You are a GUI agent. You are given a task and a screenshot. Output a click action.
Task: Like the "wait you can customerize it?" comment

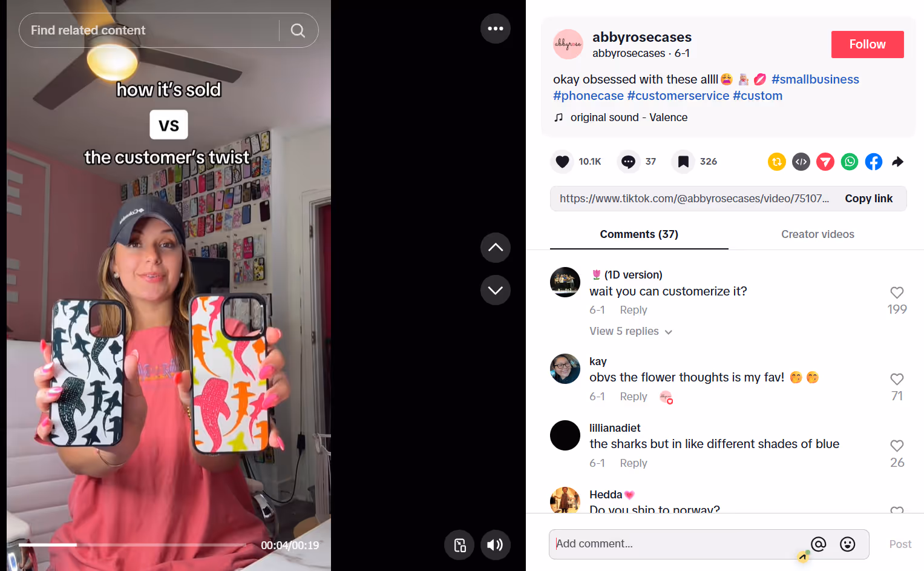click(x=897, y=292)
